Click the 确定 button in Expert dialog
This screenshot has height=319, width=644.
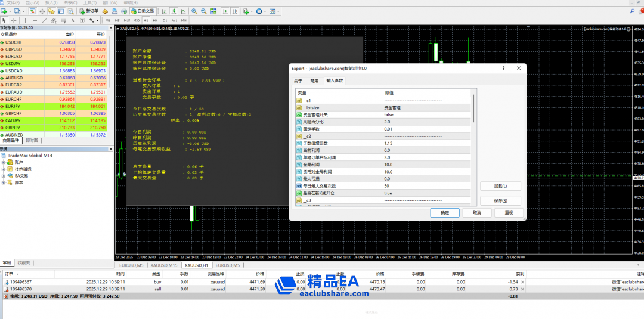tap(445, 213)
